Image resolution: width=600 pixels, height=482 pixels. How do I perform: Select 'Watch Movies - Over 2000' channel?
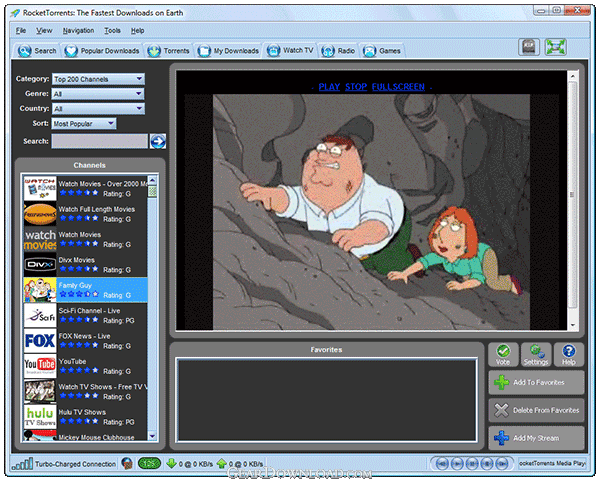(x=85, y=189)
